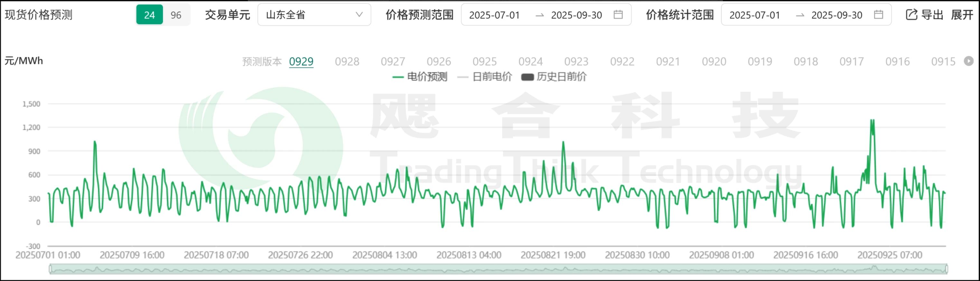This screenshot has height=281, width=980.
Task: Switch to 96-point resolution
Action: [176, 15]
